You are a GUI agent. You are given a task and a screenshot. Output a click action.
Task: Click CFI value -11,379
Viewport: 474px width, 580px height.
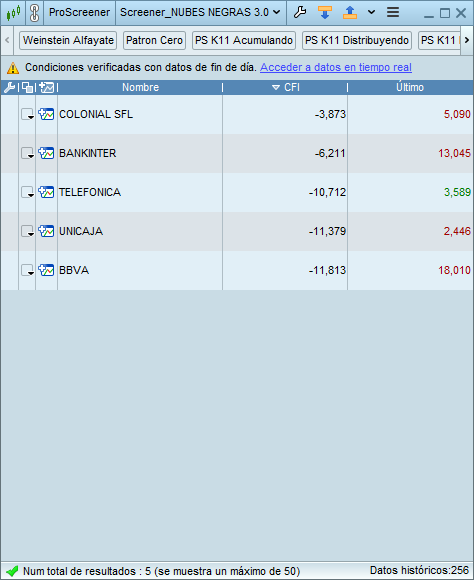(327, 231)
